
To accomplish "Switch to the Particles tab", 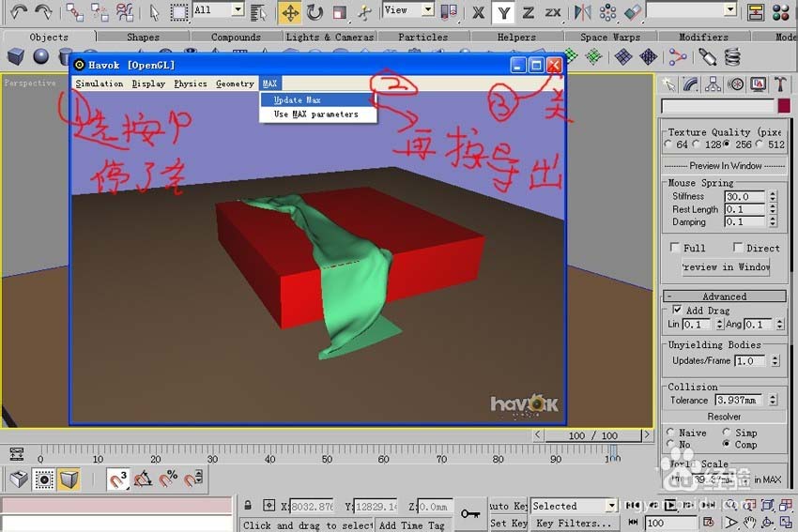I will point(423,38).
